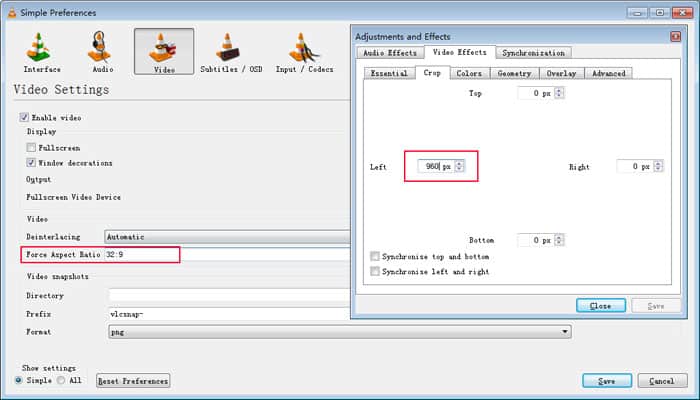Close Adjustments and Effects with the X
This screenshot has height=400, width=700.
point(676,37)
